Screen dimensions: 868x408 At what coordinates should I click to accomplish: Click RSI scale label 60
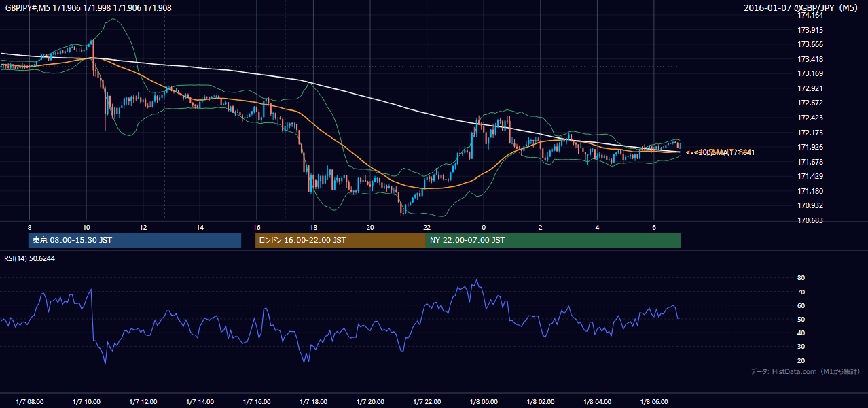pyautogui.click(x=801, y=305)
